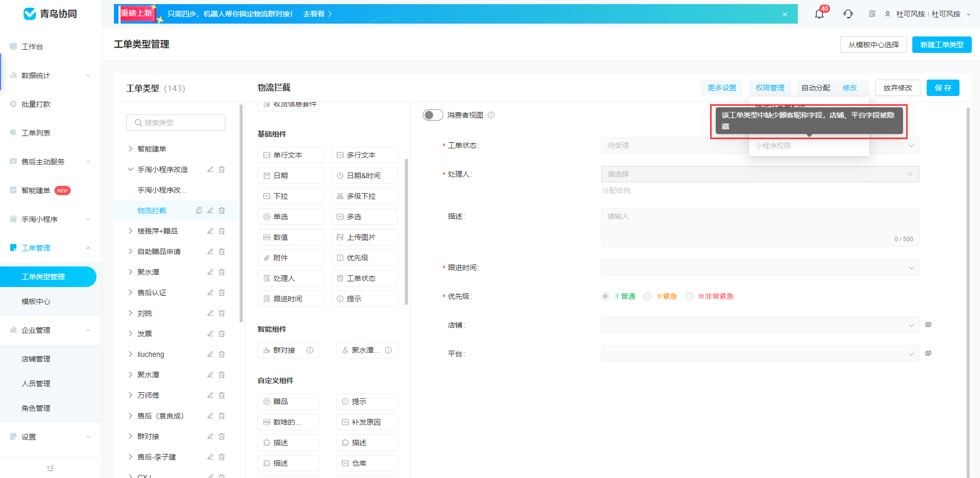
Task: Close the blue promotion banner
Action: [x=785, y=14]
